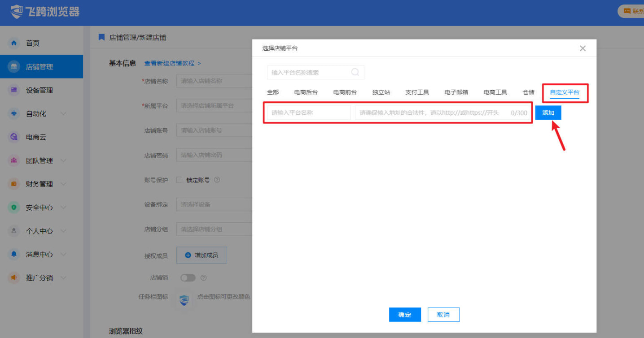The image size is (644, 338).
Task: Click the 电商云 sidebar icon
Action: [x=14, y=137]
